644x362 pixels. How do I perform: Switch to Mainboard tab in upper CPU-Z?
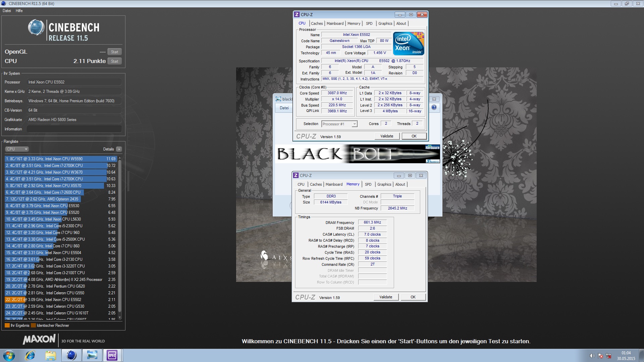335,23
